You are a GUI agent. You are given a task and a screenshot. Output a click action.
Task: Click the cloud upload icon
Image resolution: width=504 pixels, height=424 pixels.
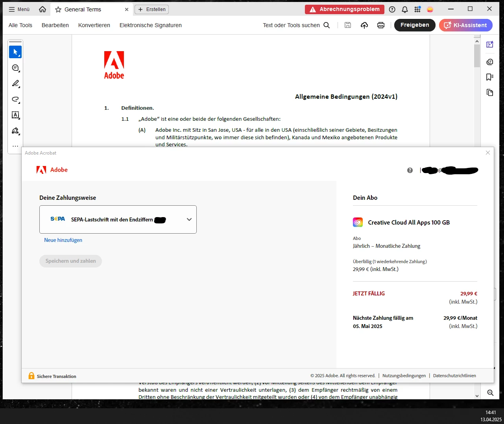[x=364, y=25]
